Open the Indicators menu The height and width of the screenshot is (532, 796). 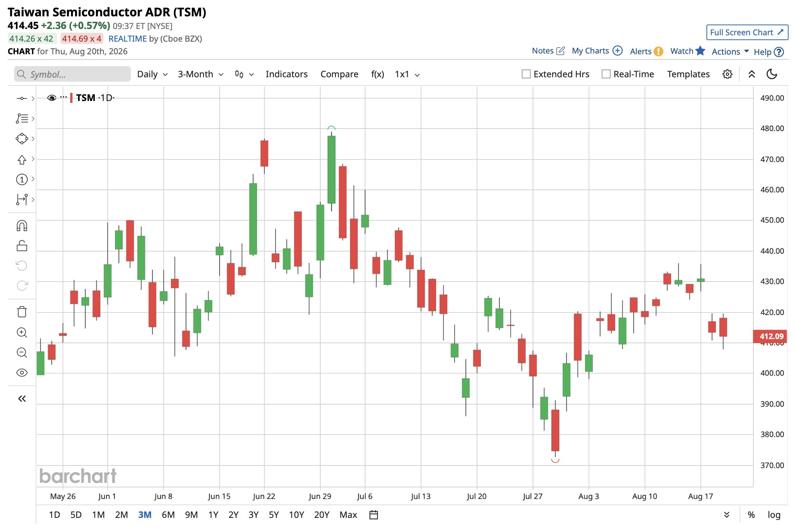pyautogui.click(x=287, y=74)
